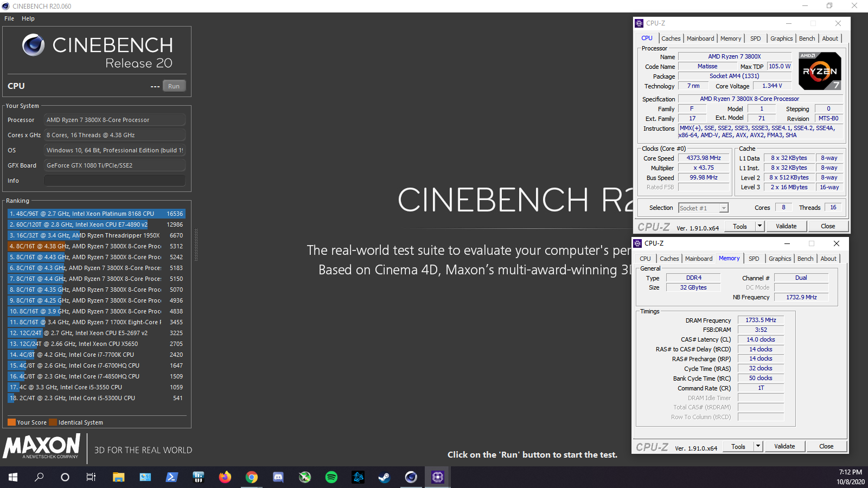Switch to Cinebench taskbar icon
Screen dimensions: 868x488
coord(411,477)
